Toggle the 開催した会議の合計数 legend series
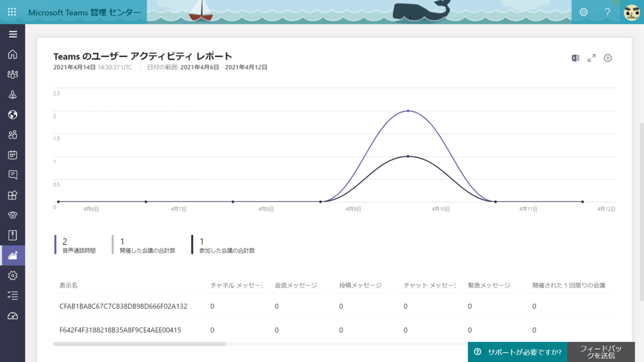The height and width of the screenshot is (362, 644). click(x=144, y=245)
